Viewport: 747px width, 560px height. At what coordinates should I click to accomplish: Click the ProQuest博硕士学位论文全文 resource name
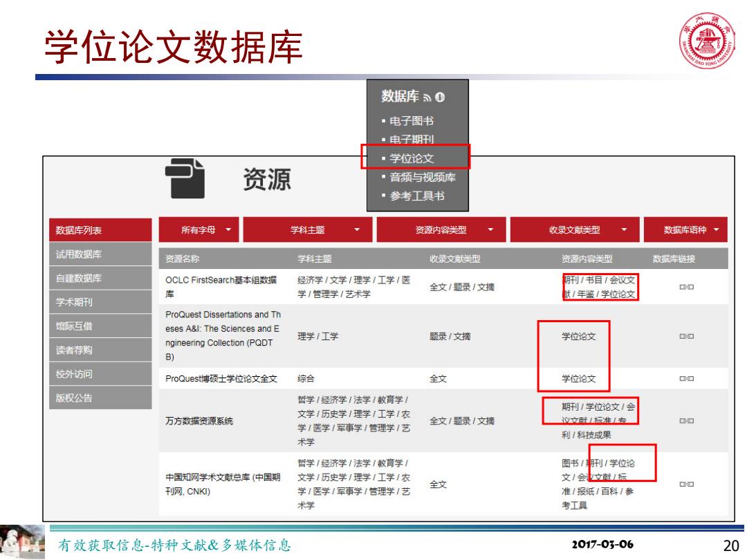pyautogui.click(x=221, y=379)
